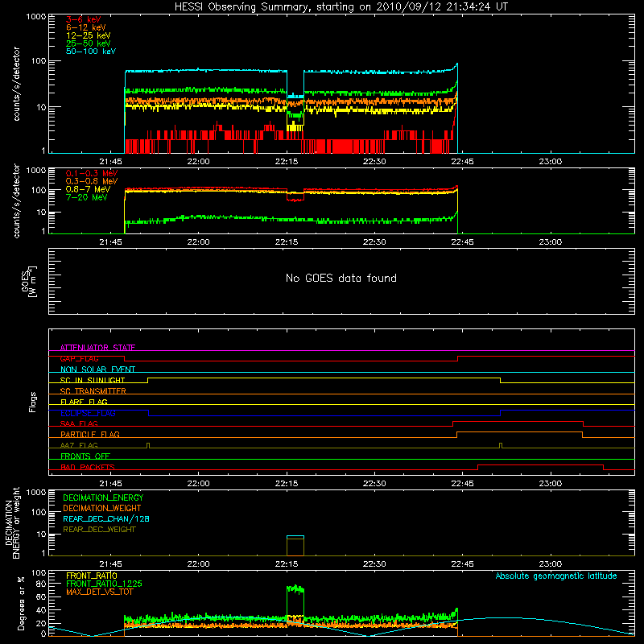Select the 3-6 keV legend label
This screenshot has width=644, height=644.
[84, 19]
